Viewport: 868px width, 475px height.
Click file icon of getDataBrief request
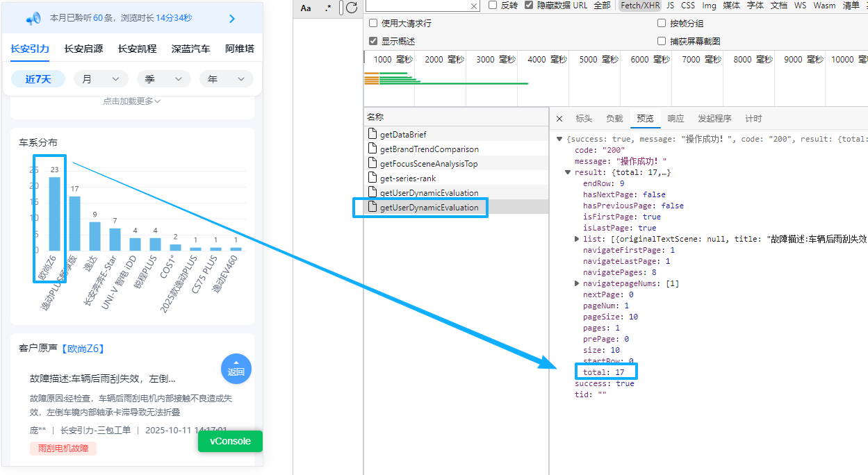[x=372, y=135]
